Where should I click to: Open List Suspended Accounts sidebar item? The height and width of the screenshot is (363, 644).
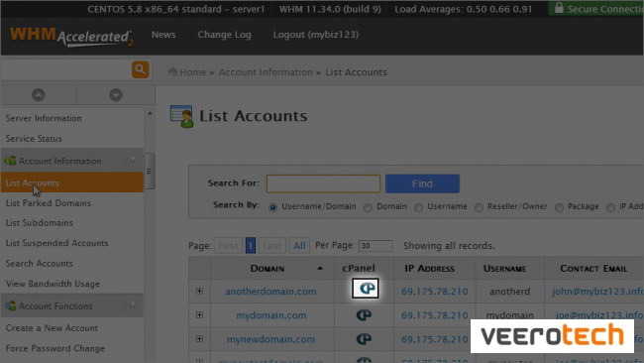(x=56, y=243)
